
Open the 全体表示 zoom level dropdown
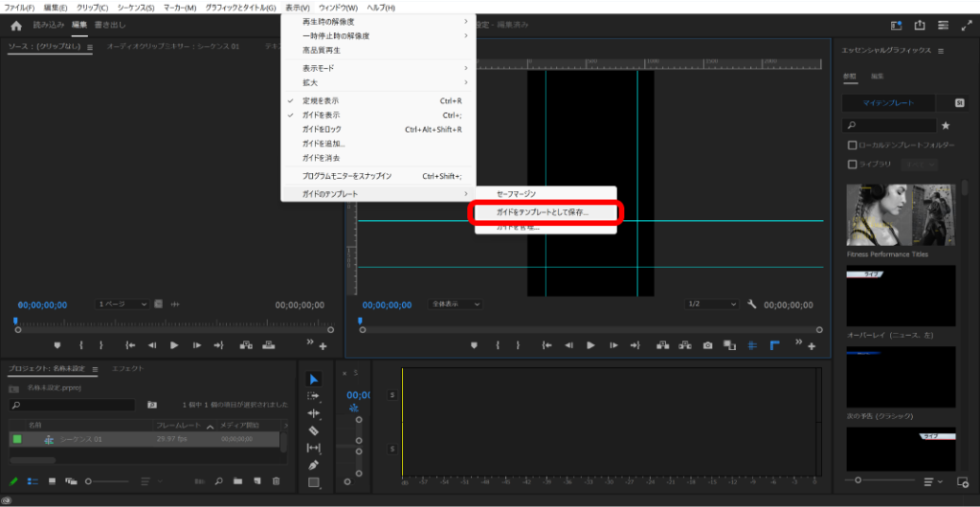(457, 304)
